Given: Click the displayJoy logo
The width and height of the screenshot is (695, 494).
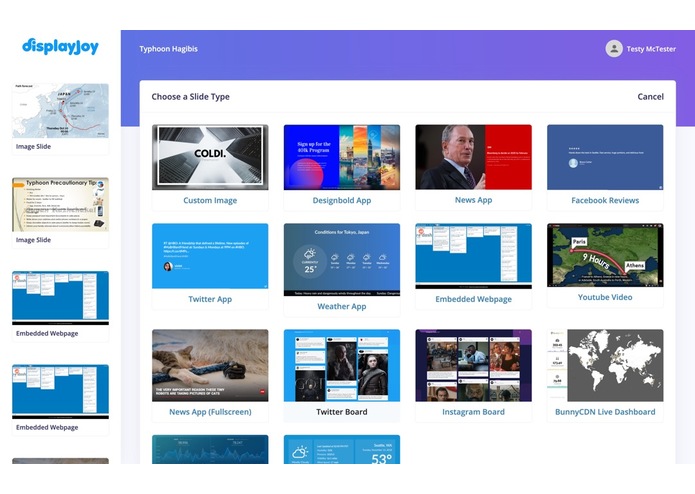Looking at the screenshot, I should click(x=60, y=46).
